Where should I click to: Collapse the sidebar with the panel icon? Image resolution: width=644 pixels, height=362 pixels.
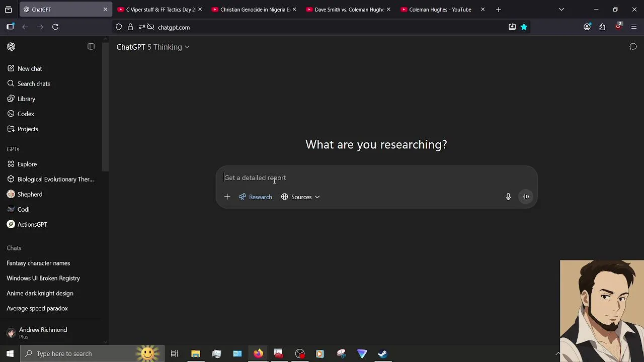point(91,47)
